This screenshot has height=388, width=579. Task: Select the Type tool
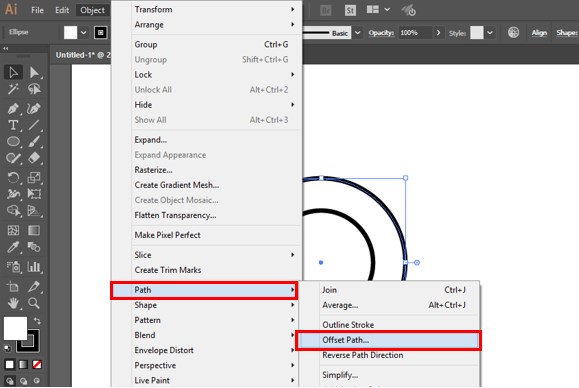(x=14, y=125)
